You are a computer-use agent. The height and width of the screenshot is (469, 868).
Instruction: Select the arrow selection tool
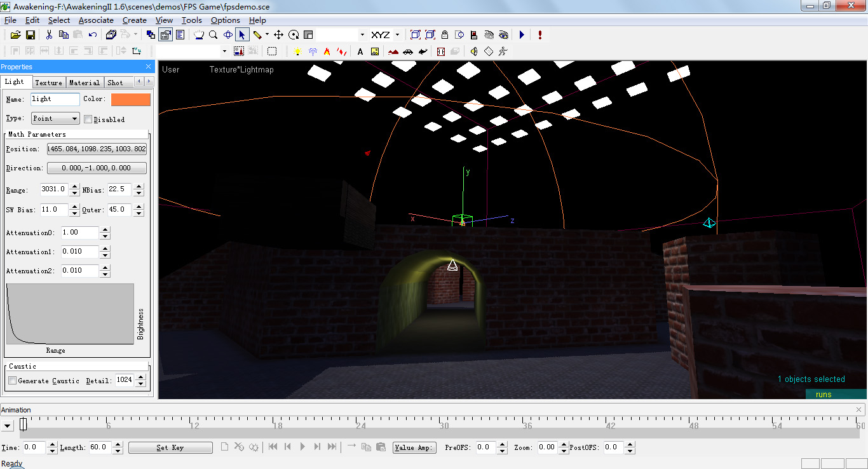pyautogui.click(x=242, y=35)
